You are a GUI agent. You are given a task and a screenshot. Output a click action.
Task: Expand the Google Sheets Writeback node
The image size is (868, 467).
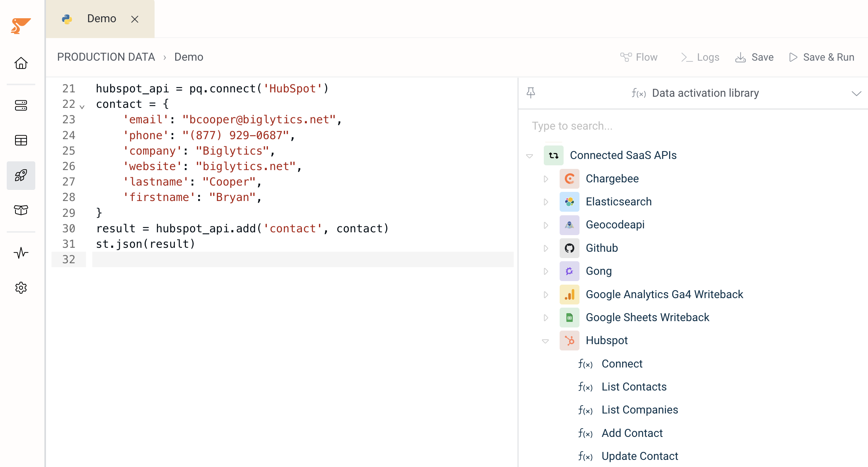tap(546, 318)
